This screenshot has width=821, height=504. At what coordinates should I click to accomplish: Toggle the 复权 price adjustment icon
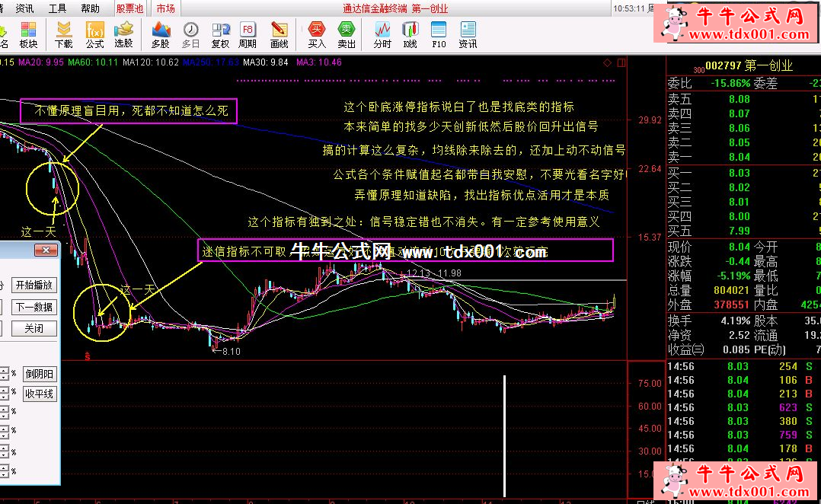(x=220, y=35)
